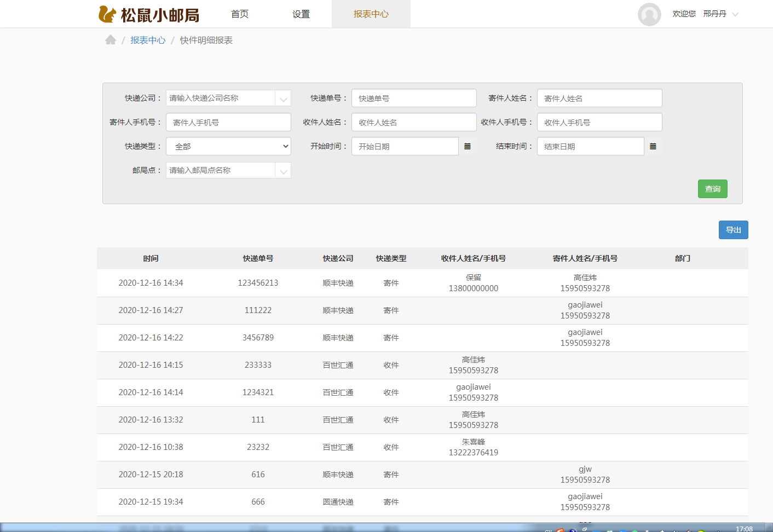Screen dimensions: 773x532
Task: Click sender gjw cell
Action: coord(585,475)
